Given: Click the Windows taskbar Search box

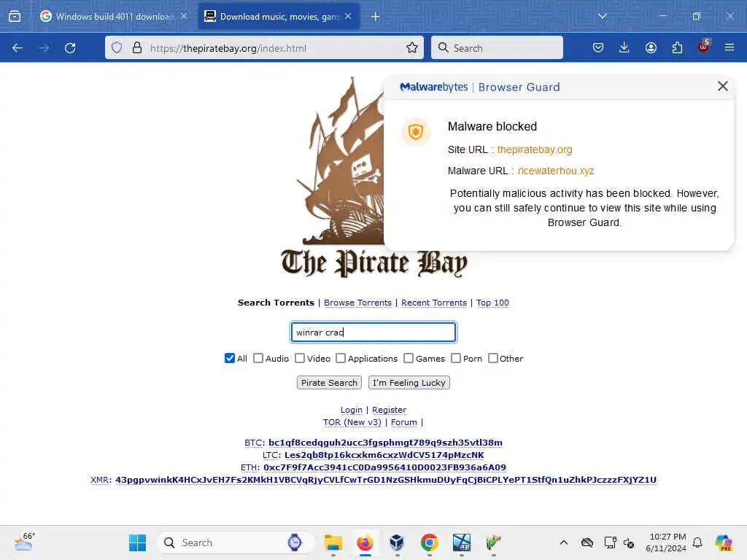Looking at the screenshot, I should click(236, 542).
